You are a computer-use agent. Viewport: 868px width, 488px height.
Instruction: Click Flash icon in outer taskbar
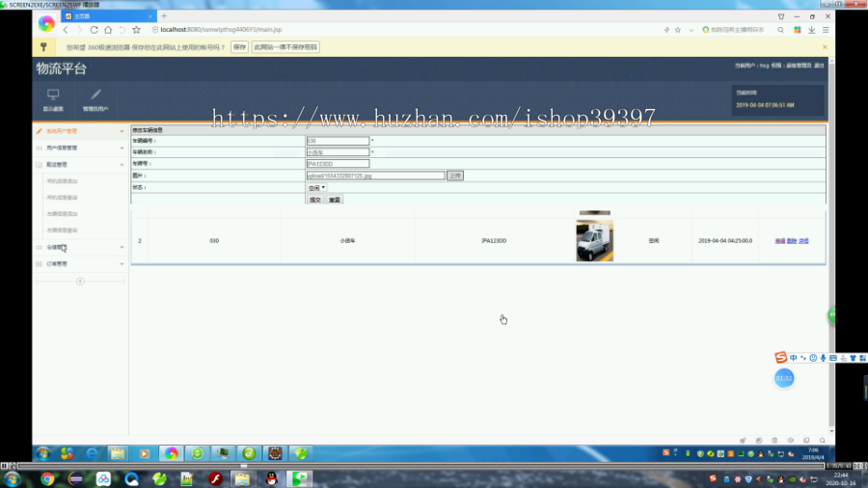[x=215, y=478]
